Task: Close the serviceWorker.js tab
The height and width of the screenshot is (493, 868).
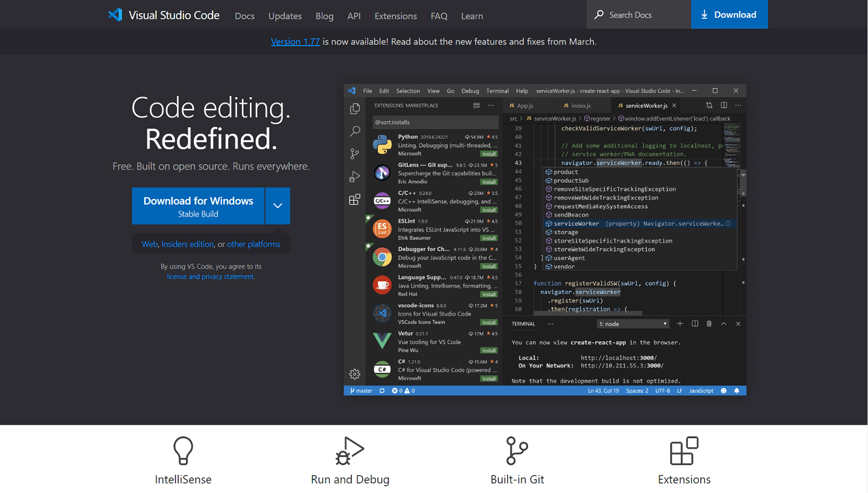Action: (x=674, y=105)
